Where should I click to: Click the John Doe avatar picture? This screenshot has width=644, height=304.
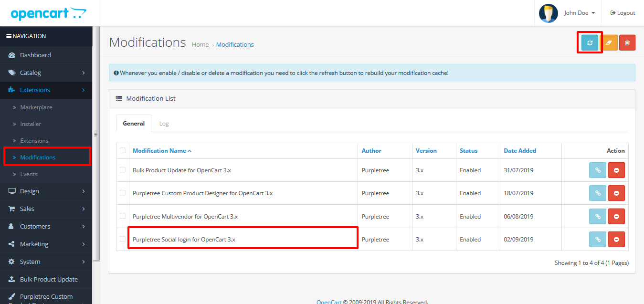[549, 13]
